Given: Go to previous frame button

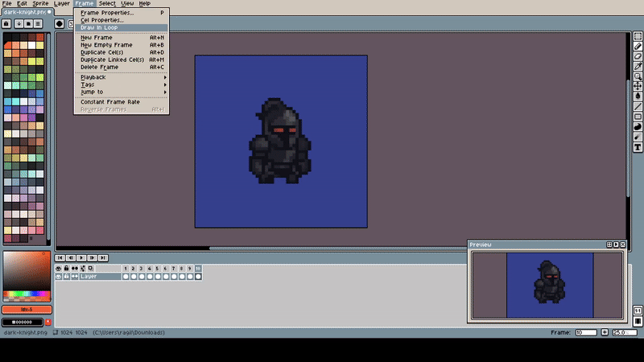Looking at the screenshot, I should (x=71, y=257).
